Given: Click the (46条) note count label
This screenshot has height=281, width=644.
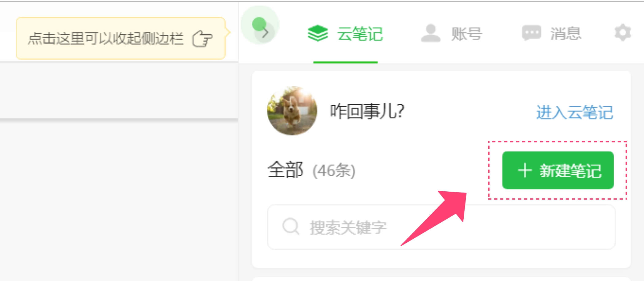Looking at the screenshot, I should (334, 170).
